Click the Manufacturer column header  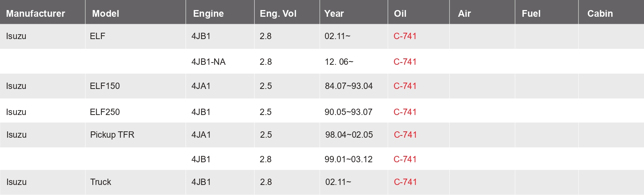(35, 14)
